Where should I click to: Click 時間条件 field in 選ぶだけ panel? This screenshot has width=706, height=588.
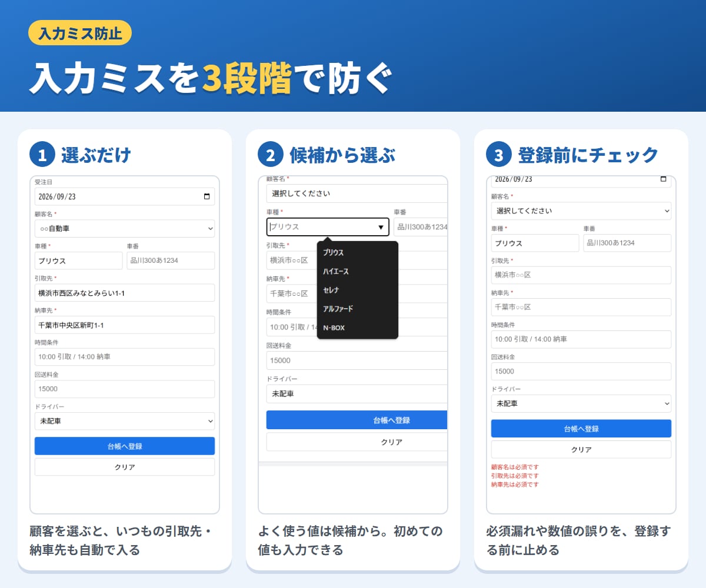(x=125, y=357)
